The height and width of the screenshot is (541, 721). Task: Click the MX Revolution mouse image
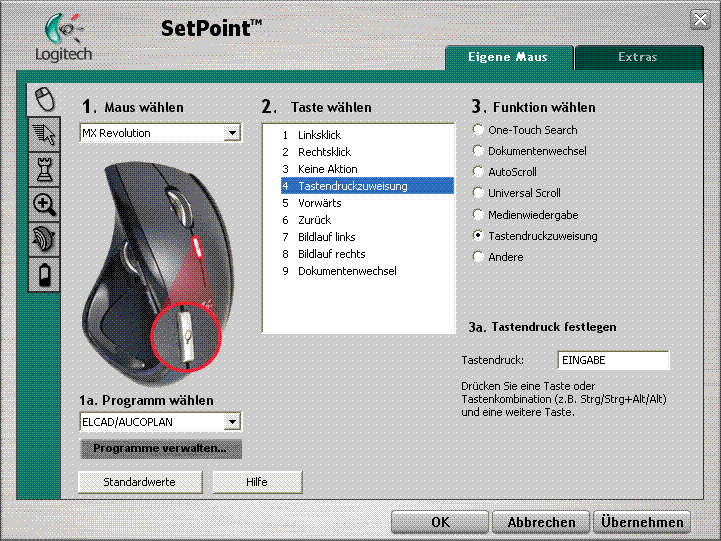pyautogui.click(x=158, y=273)
